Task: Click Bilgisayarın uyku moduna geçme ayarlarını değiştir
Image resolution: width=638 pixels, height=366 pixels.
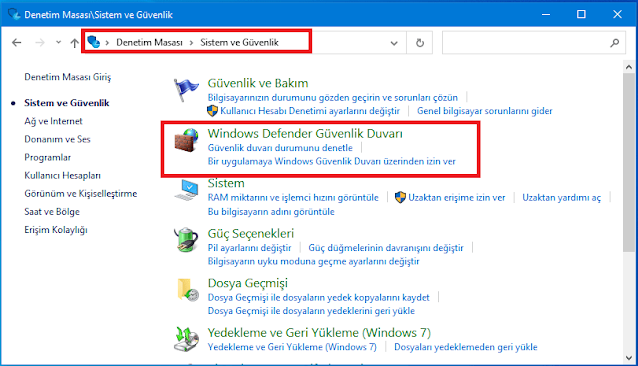Action: click(313, 261)
